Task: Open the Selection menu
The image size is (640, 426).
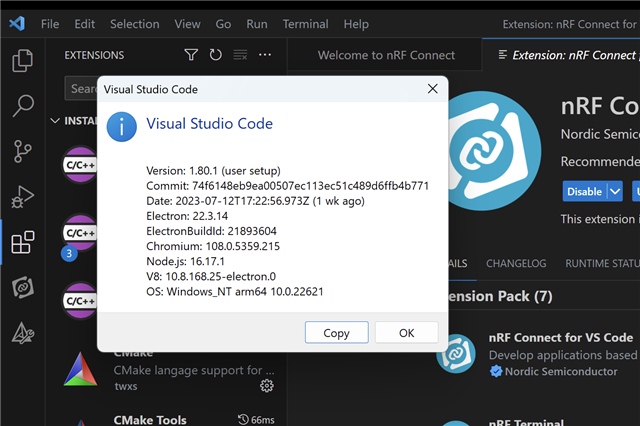Action: tap(135, 24)
